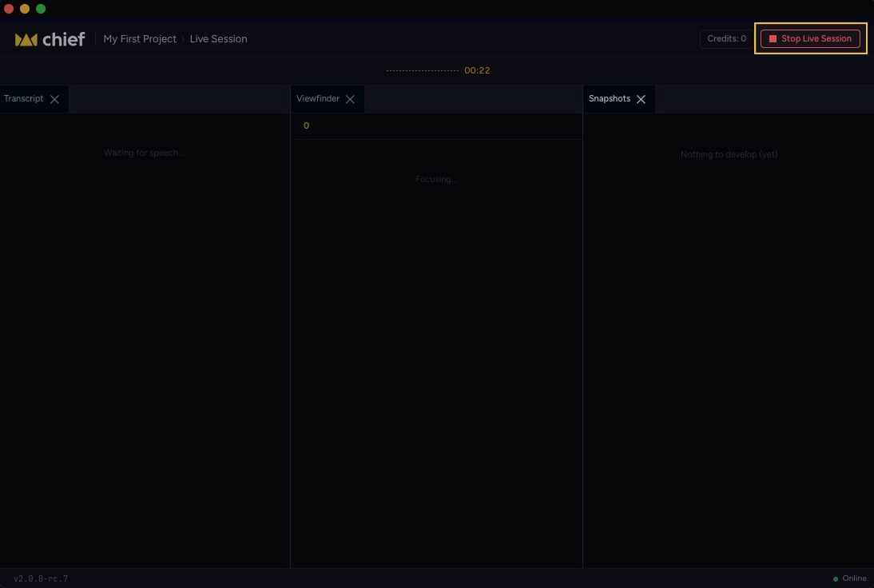Viewport: 874px width, 588px height.
Task: Click the Chief crown logo
Action: tap(26, 40)
